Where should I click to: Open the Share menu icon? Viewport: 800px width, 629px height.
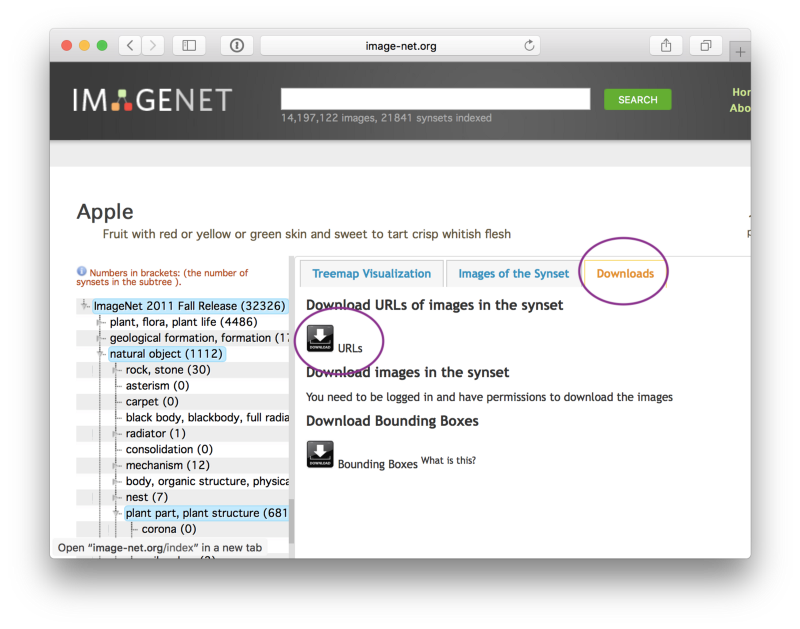point(666,45)
